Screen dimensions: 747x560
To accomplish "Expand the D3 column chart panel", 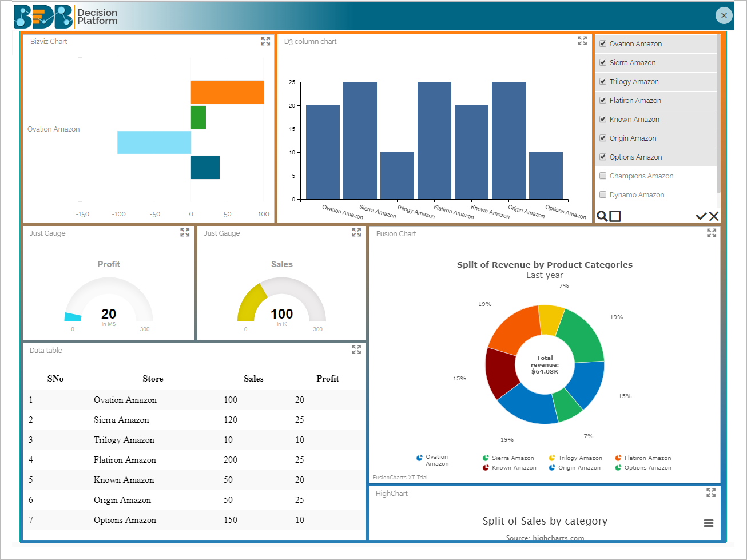I will 582,41.
